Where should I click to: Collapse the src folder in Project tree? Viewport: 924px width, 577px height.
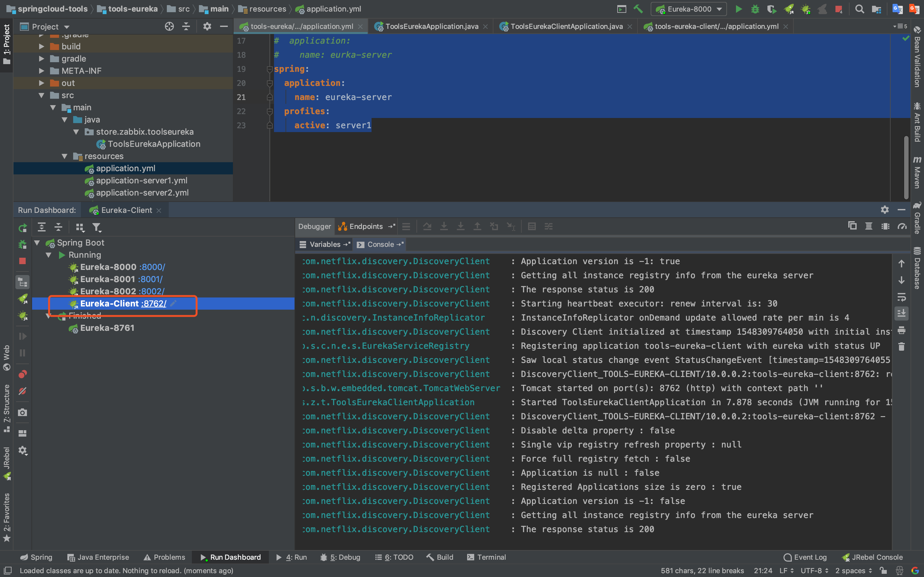(42, 96)
